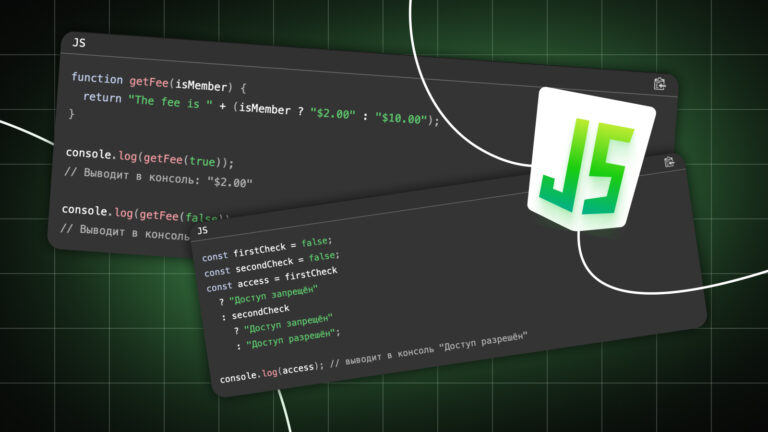Click the 'console.log(access);' line

pos(271,372)
